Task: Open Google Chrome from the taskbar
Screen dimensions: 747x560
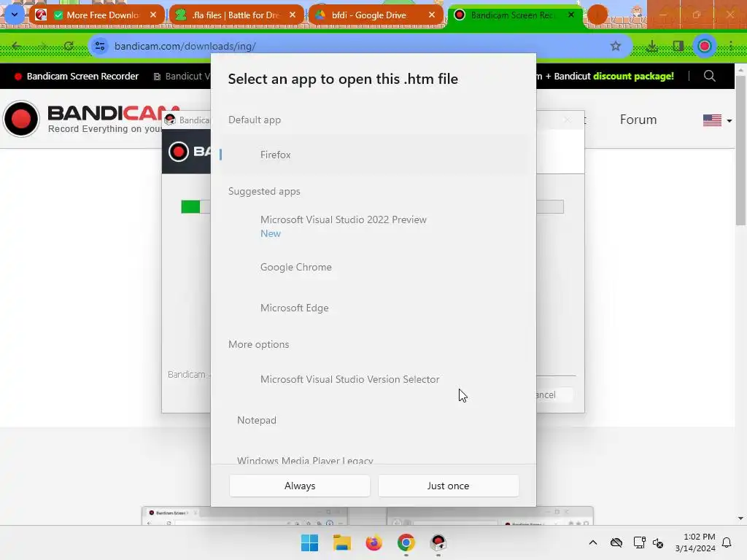Action: 406,542
